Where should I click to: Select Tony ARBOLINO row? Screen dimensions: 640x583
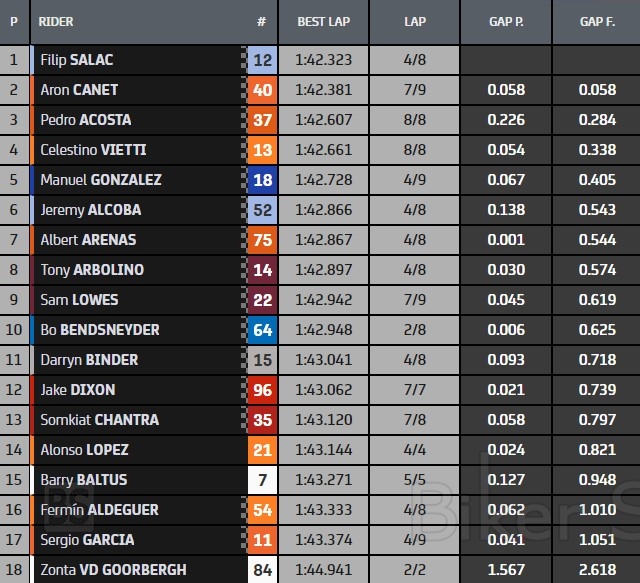(x=92, y=270)
